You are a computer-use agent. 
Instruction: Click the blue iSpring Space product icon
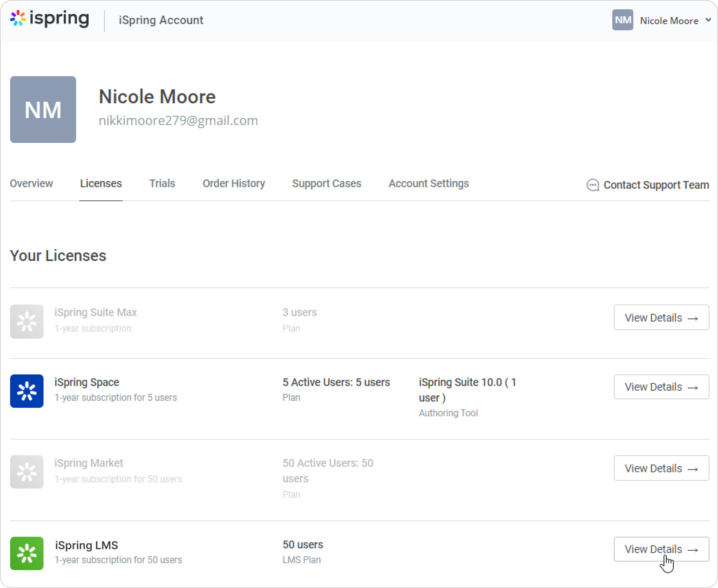(x=27, y=391)
